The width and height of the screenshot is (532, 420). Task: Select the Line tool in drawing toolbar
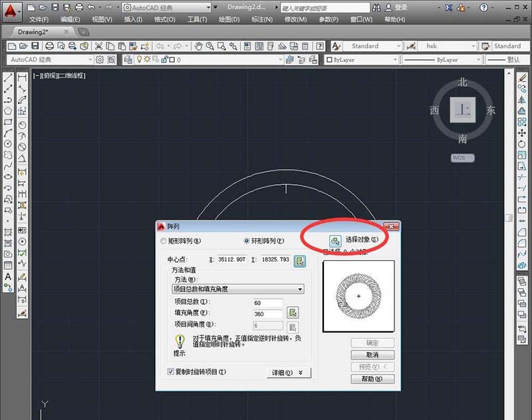pyautogui.click(x=7, y=79)
